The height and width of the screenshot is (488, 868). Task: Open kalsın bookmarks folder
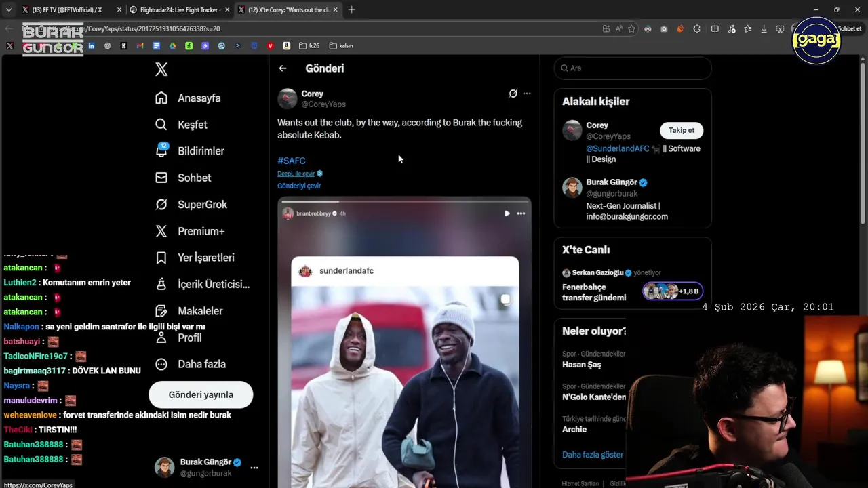coord(341,46)
